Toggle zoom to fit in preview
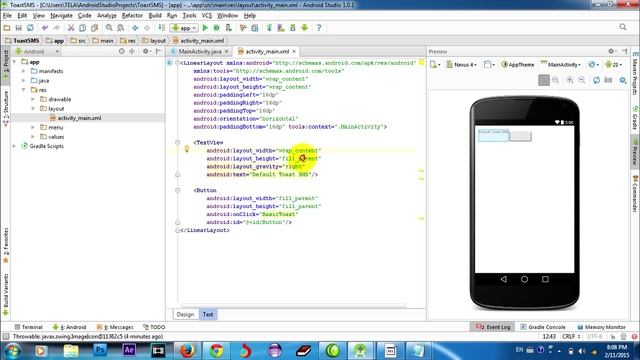640x360 pixels. coord(544,80)
